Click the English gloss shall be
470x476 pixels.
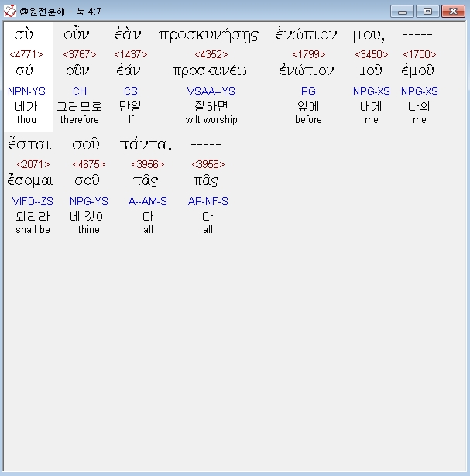pos(33,230)
